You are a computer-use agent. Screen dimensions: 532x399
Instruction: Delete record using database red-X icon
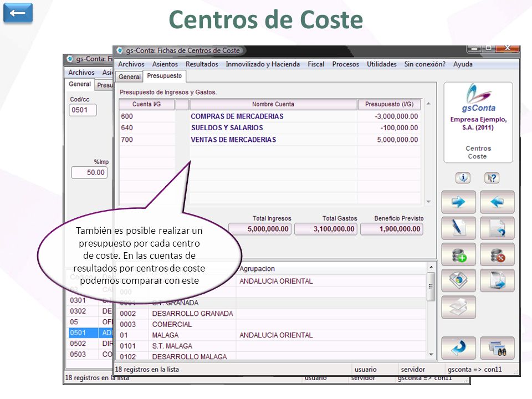(x=497, y=254)
